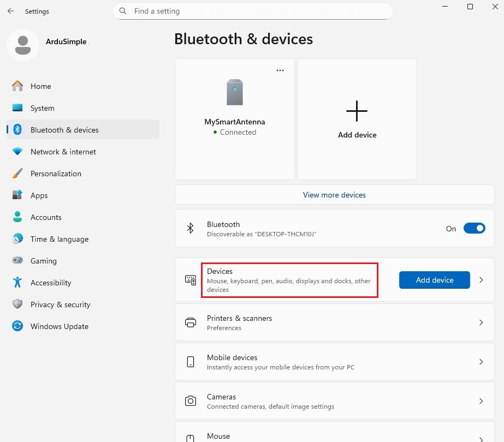Expand Printers & scanners chevron
This screenshot has height=442, width=504.
pyautogui.click(x=481, y=322)
